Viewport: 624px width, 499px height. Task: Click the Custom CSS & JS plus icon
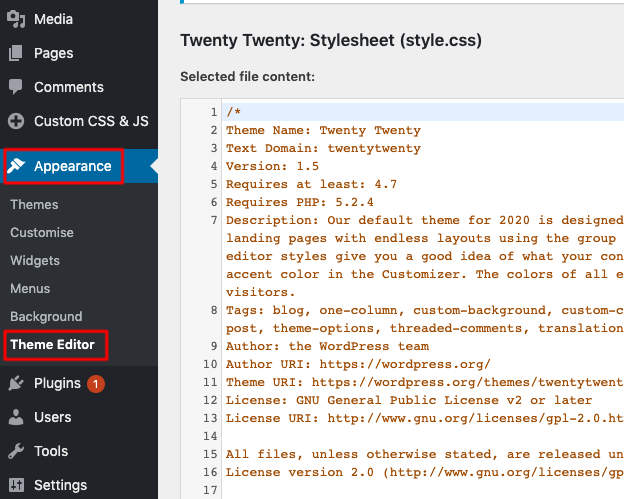click(16, 121)
